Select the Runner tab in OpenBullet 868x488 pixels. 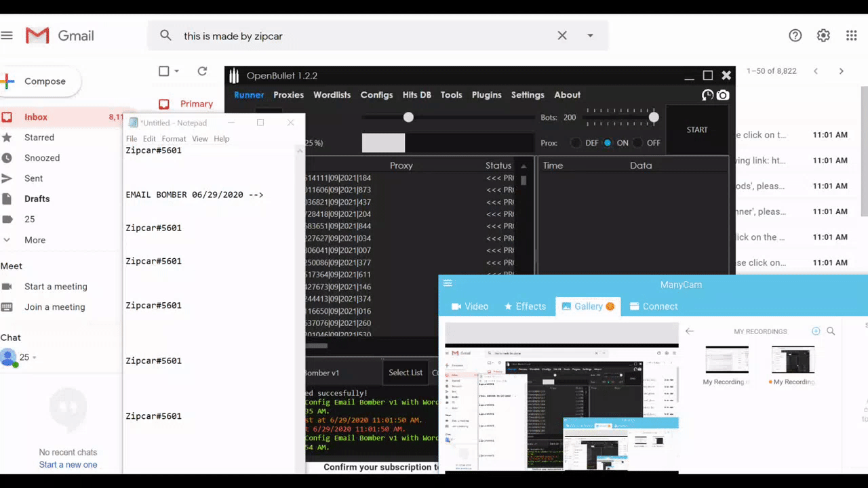[x=249, y=95]
